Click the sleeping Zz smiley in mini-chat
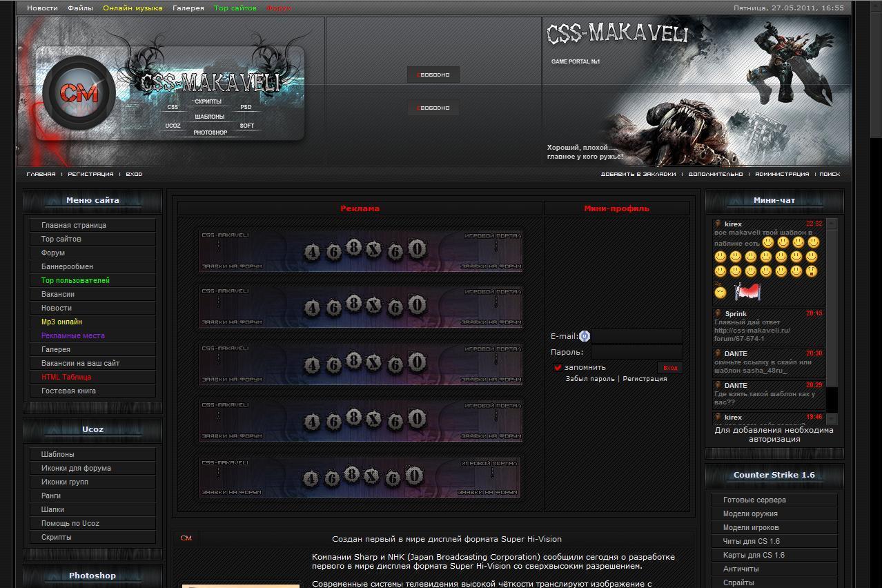 (x=721, y=291)
